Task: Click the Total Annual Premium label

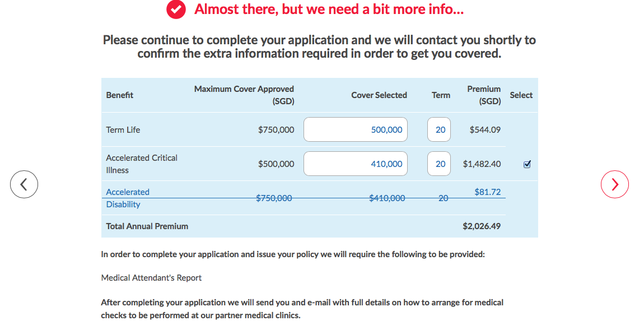Action: tap(147, 226)
